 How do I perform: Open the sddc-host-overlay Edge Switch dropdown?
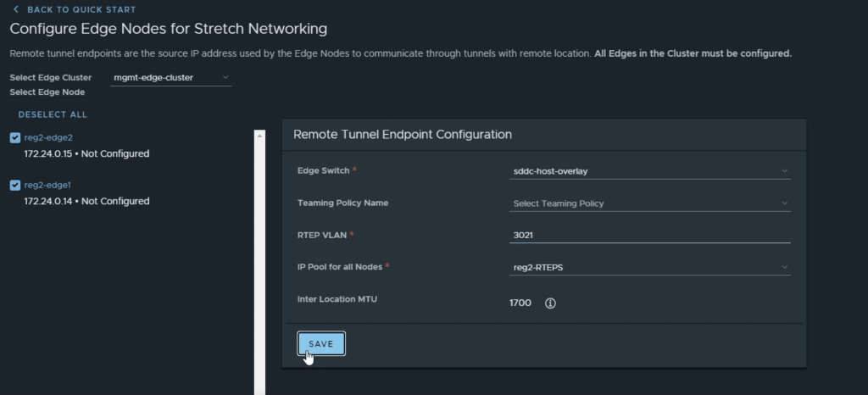(649, 171)
